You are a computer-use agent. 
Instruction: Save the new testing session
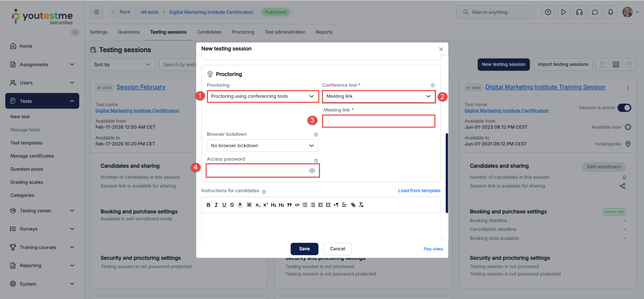pos(304,249)
